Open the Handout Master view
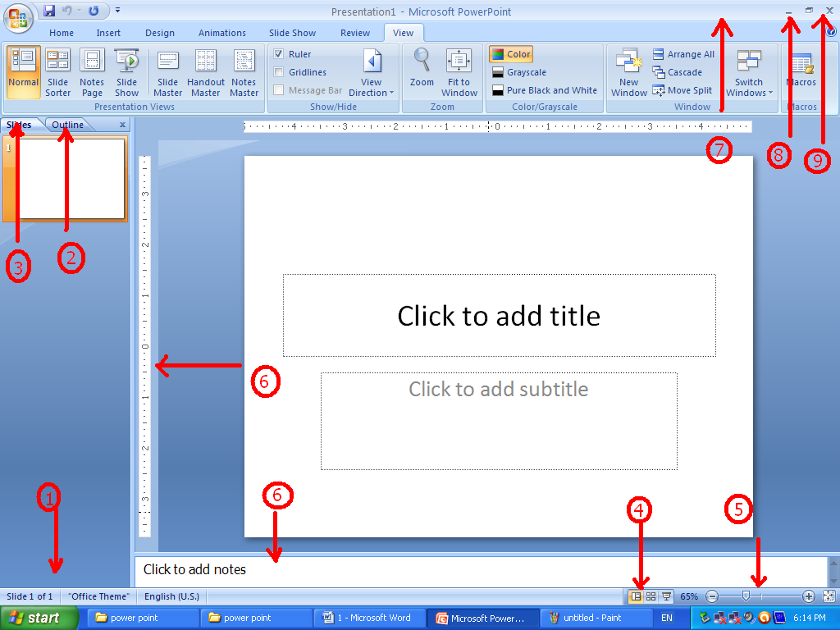Screen dimensions: 840x630 [x=206, y=72]
